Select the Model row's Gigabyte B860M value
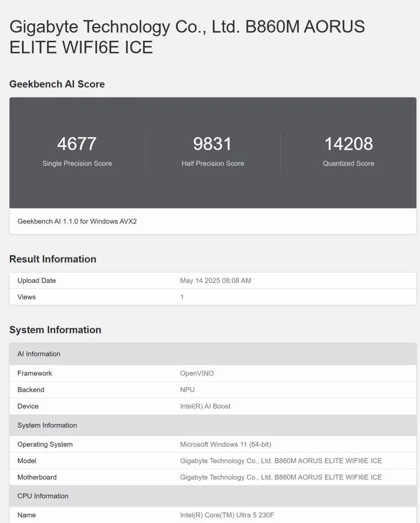Image resolution: width=420 pixels, height=523 pixels. click(281, 461)
